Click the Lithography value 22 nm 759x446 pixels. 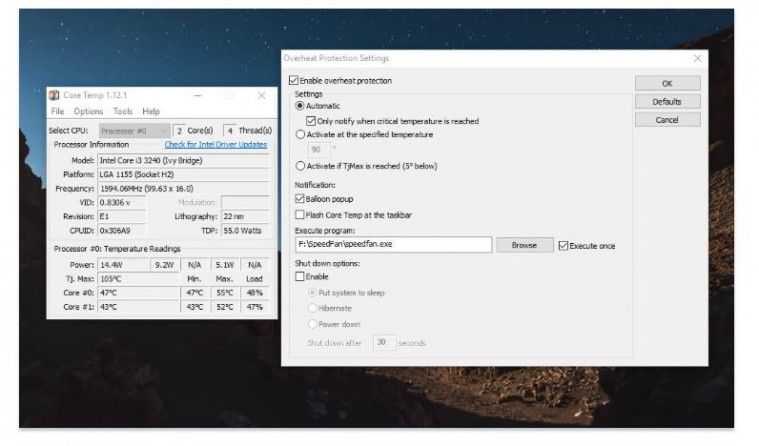245,216
